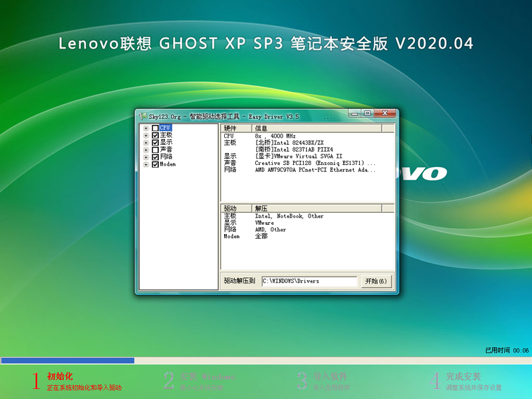Click the 信息 column header

point(317,128)
